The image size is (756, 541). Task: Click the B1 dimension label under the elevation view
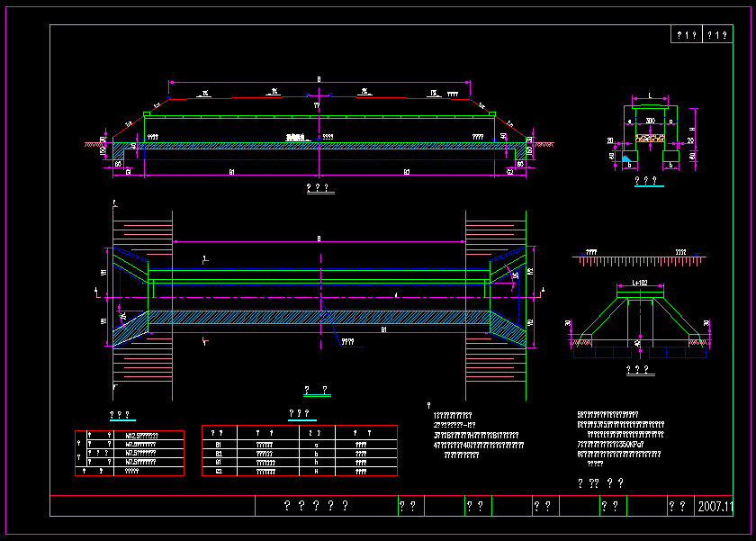point(231,170)
